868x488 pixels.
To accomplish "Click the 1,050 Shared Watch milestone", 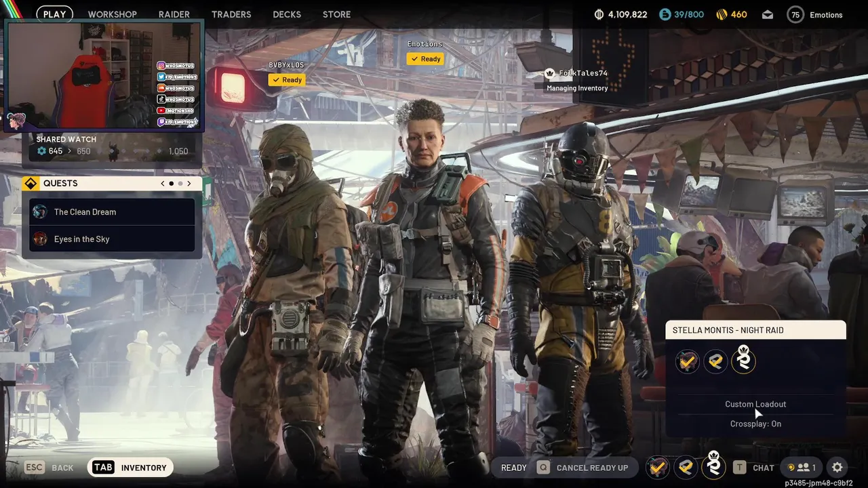I will coord(178,151).
